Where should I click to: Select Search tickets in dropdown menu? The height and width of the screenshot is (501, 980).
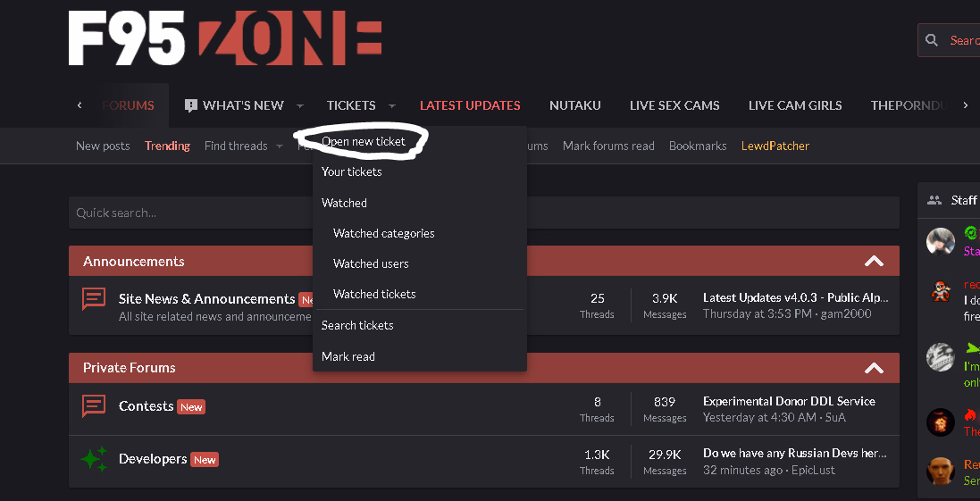tap(357, 325)
